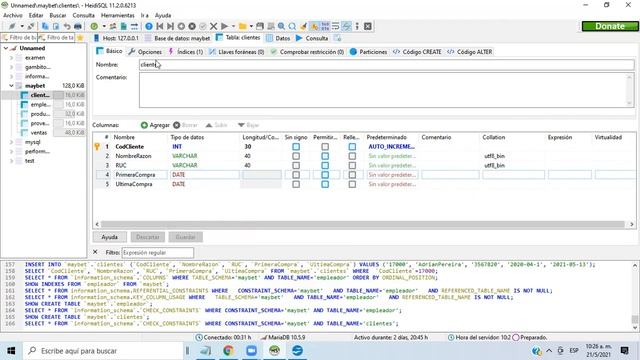Click the undo toolbar icon
This screenshot has width=640, height=360.
pyautogui.click(x=67, y=27)
